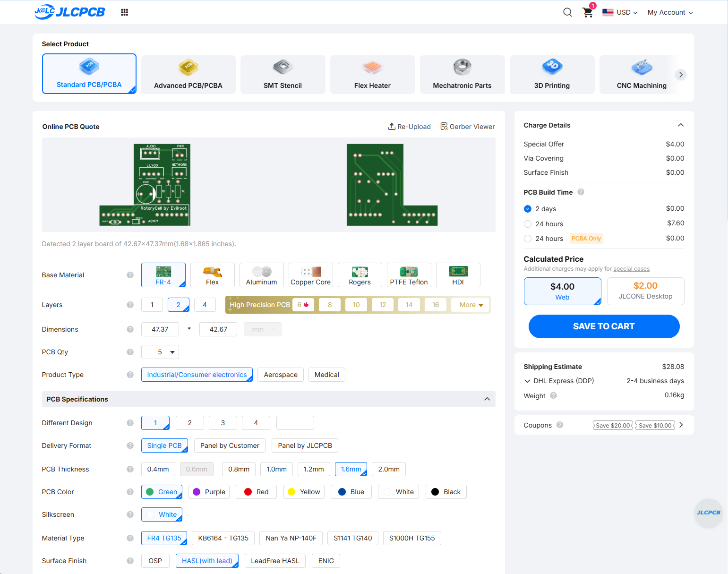Click help icon beside Weight
The height and width of the screenshot is (574, 728).
click(x=553, y=395)
